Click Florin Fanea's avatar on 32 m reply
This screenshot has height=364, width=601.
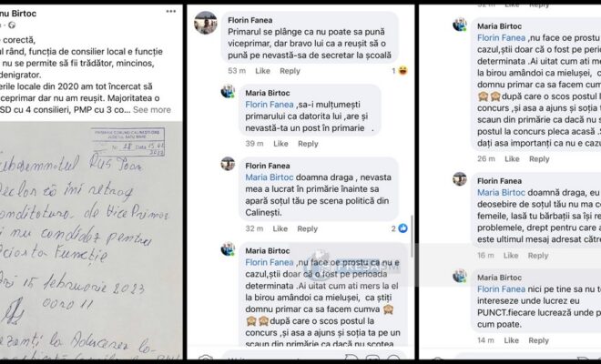point(228,164)
